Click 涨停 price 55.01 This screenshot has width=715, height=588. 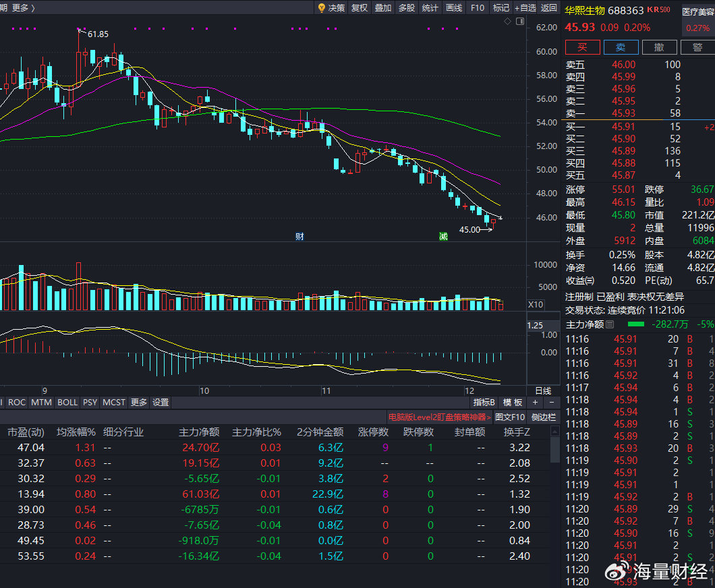coord(623,189)
